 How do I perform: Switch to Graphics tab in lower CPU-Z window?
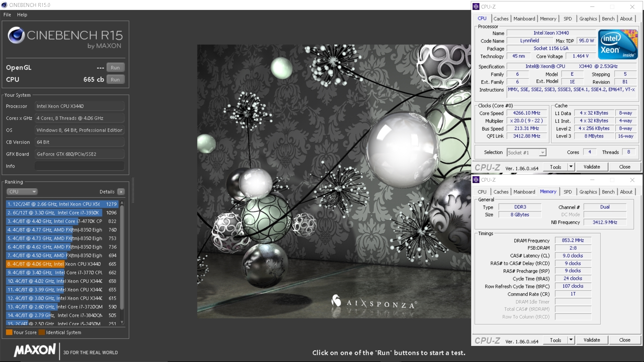(x=588, y=192)
